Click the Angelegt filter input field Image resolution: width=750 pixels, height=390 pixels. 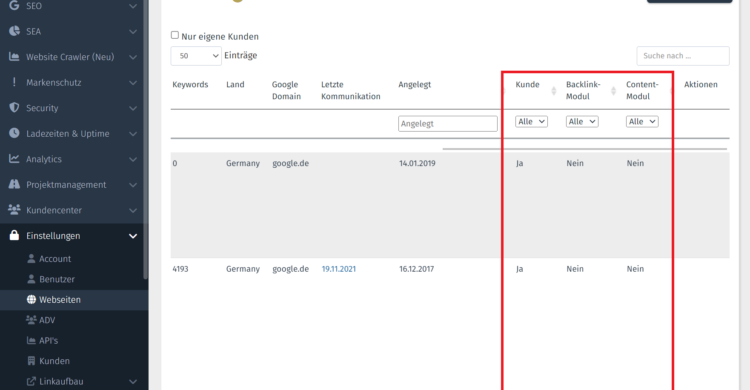(448, 123)
